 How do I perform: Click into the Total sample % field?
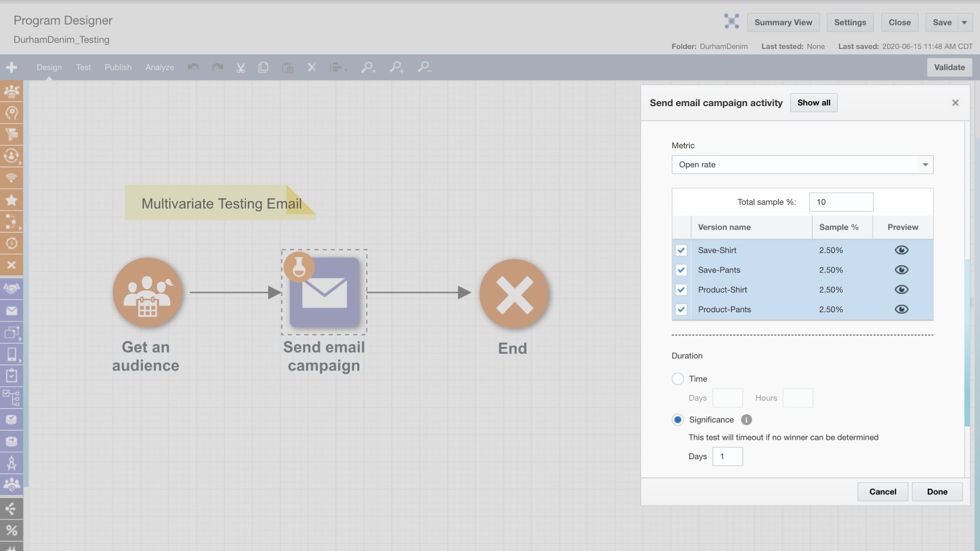[x=841, y=202]
